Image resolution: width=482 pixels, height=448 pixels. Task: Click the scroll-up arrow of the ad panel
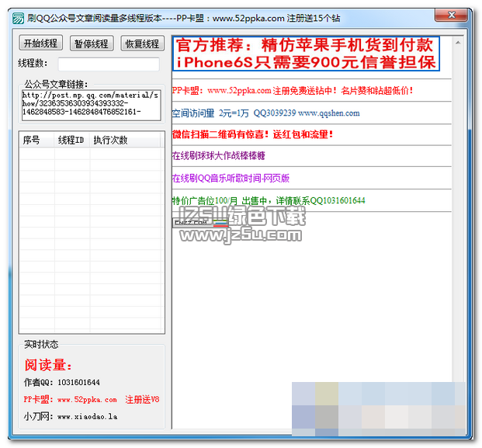pyautogui.click(x=458, y=43)
